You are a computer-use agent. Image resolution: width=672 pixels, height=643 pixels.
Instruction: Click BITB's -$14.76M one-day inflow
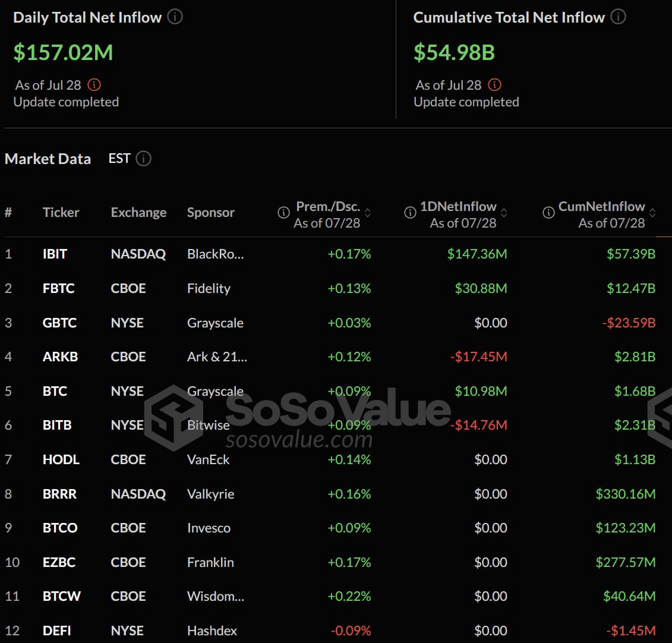pyautogui.click(x=479, y=425)
